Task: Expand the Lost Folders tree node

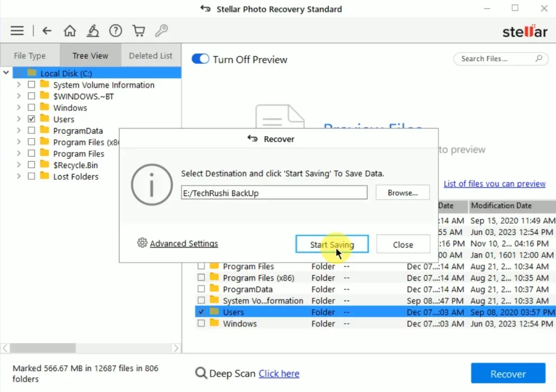Action: [19, 177]
